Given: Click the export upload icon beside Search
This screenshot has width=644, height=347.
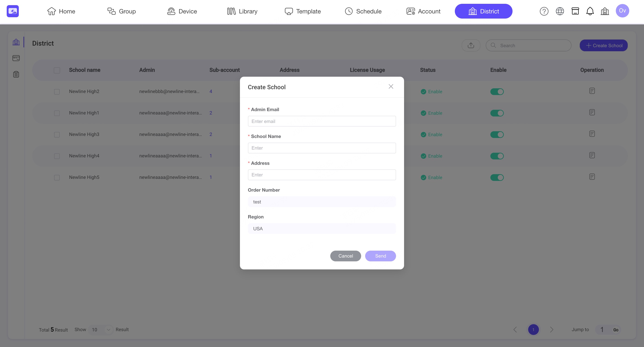Looking at the screenshot, I should [471, 45].
